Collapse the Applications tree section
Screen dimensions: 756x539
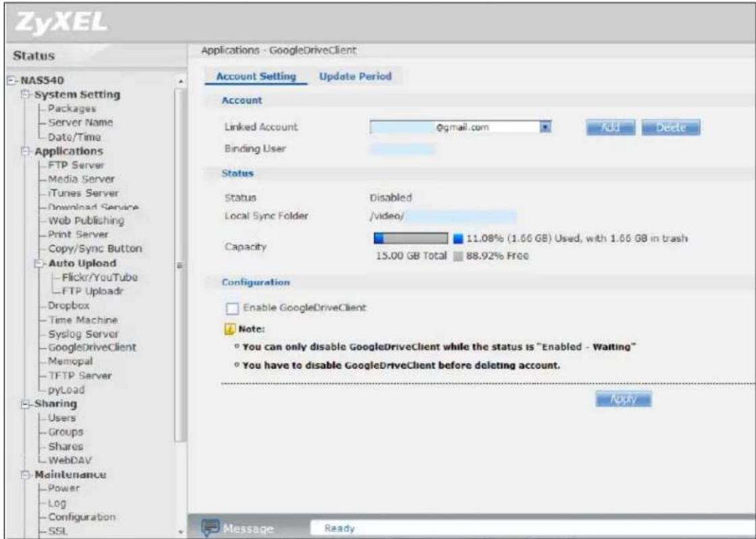pyautogui.click(x=26, y=151)
